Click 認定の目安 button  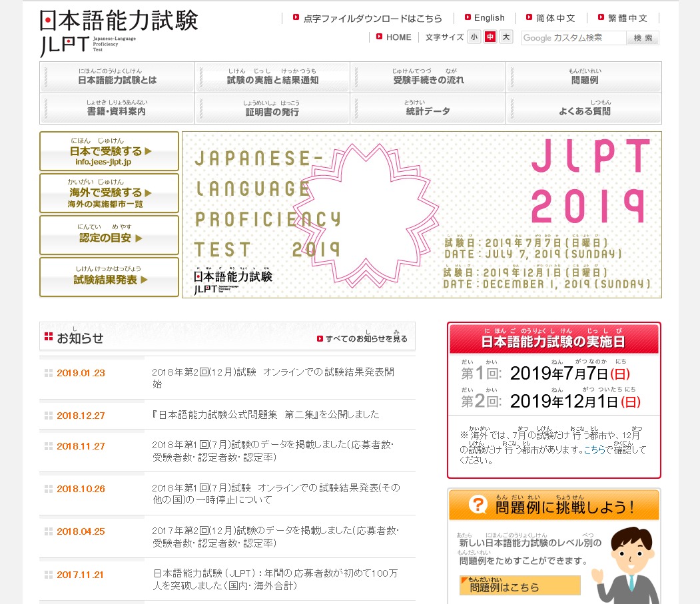(x=109, y=235)
